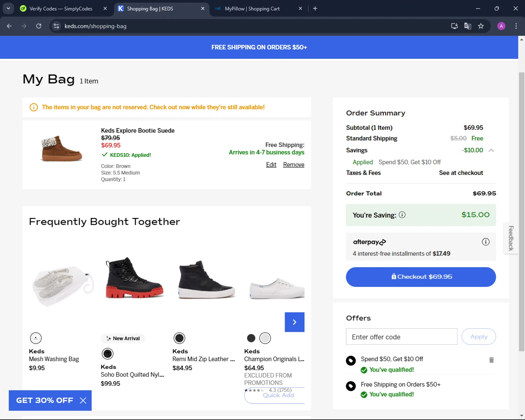Open Remi Mid Zip Leather image
Viewport: 525px width, 420px height.
(206, 279)
